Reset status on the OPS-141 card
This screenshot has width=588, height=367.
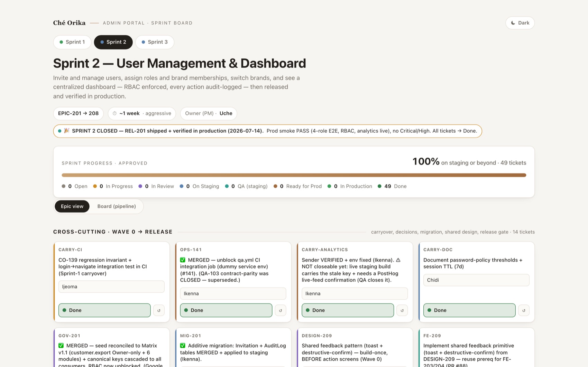point(281,310)
